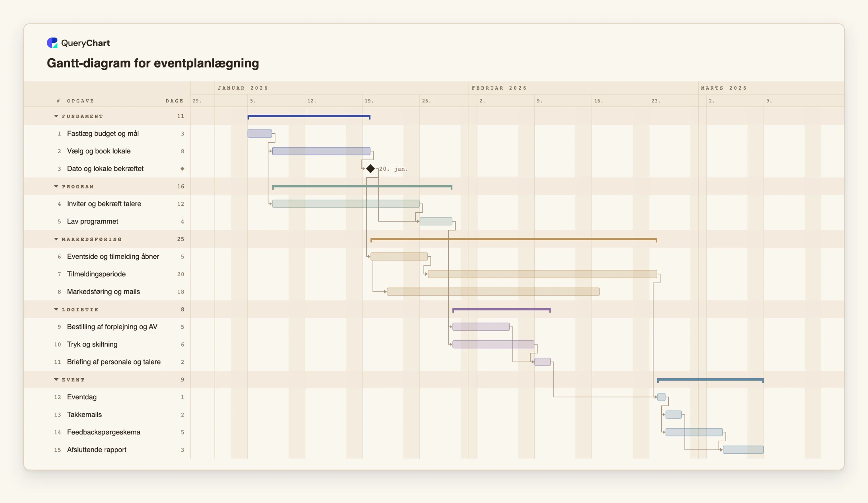Collapse the MARKEDSFØRING group

tap(56, 239)
